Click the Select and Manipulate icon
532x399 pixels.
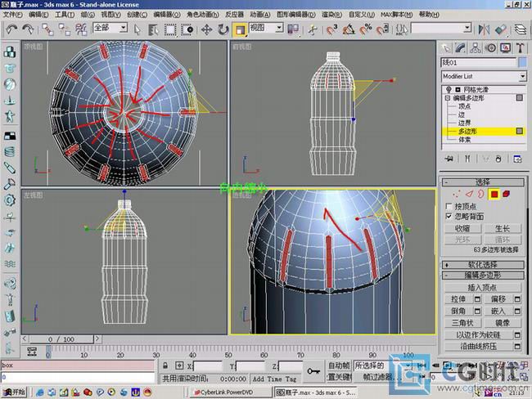click(313, 29)
